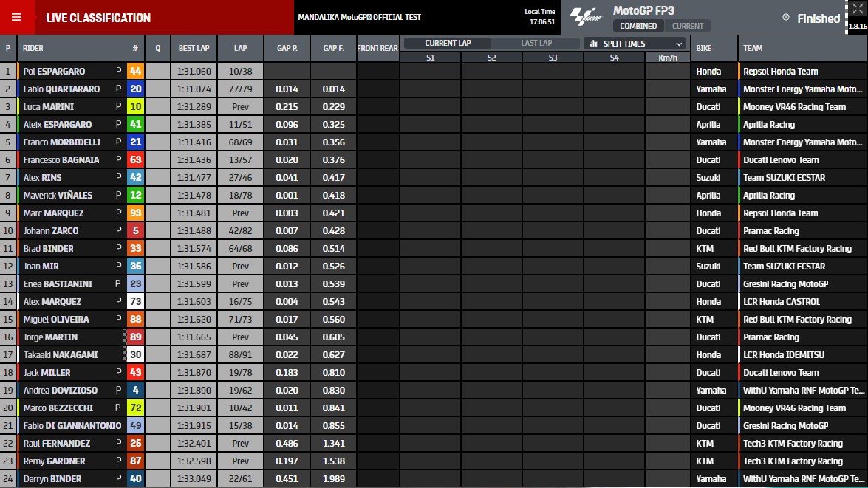Select rider Takaaki NAKAGAMI

pos(61,354)
